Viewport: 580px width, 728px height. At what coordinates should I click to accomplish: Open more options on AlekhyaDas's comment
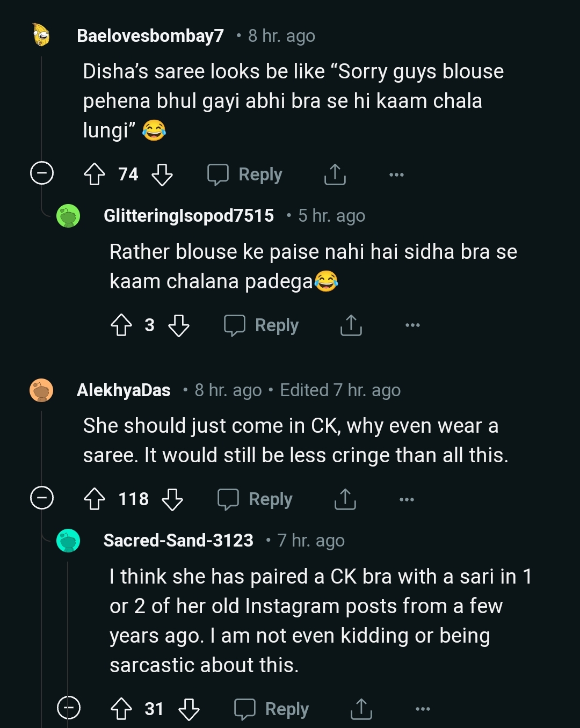407,499
